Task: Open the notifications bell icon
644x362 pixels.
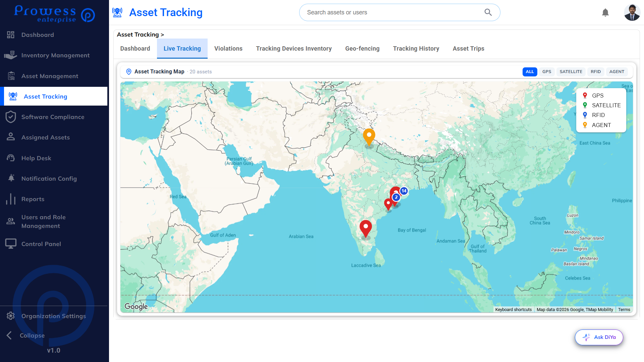Action: click(x=605, y=13)
